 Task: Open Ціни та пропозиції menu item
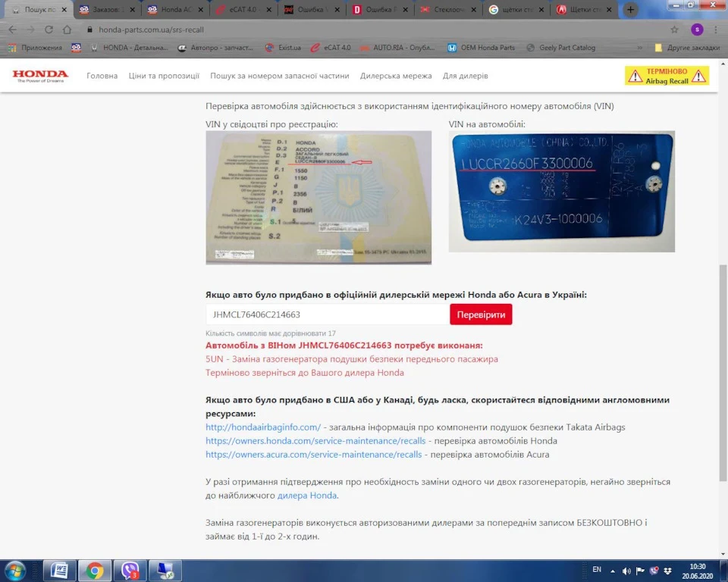(x=164, y=76)
